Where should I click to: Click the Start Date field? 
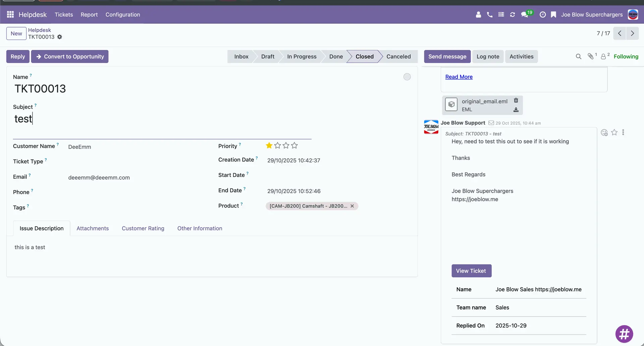339,175
